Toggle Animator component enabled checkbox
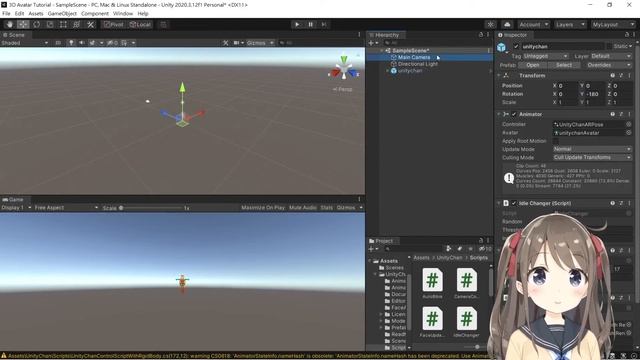This screenshot has width=640, height=360. click(x=514, y=114)
